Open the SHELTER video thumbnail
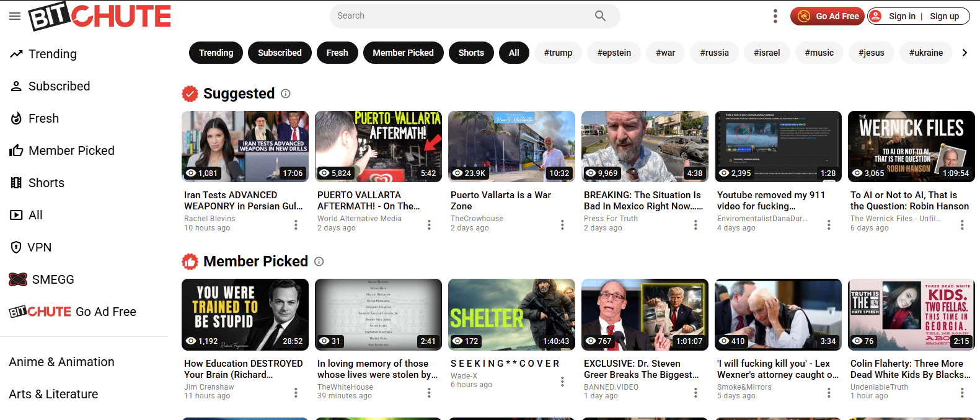 (x=511, y=314)
